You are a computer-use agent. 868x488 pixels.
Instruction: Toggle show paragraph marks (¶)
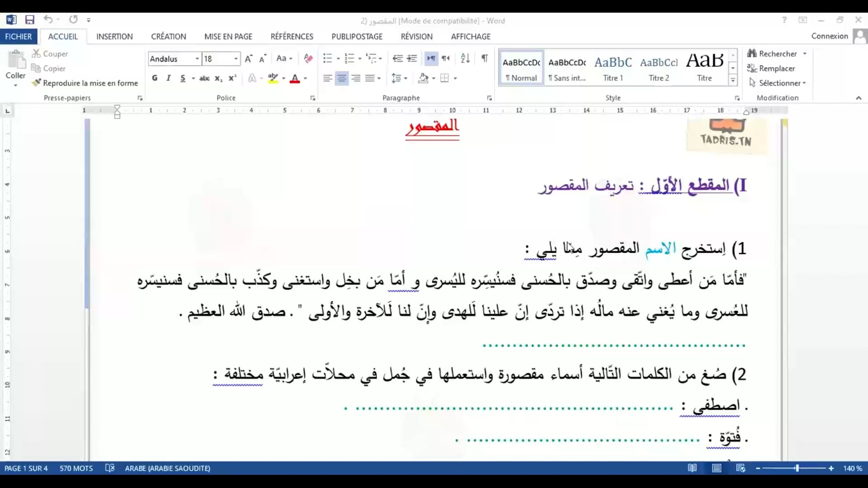pos(484,58)
